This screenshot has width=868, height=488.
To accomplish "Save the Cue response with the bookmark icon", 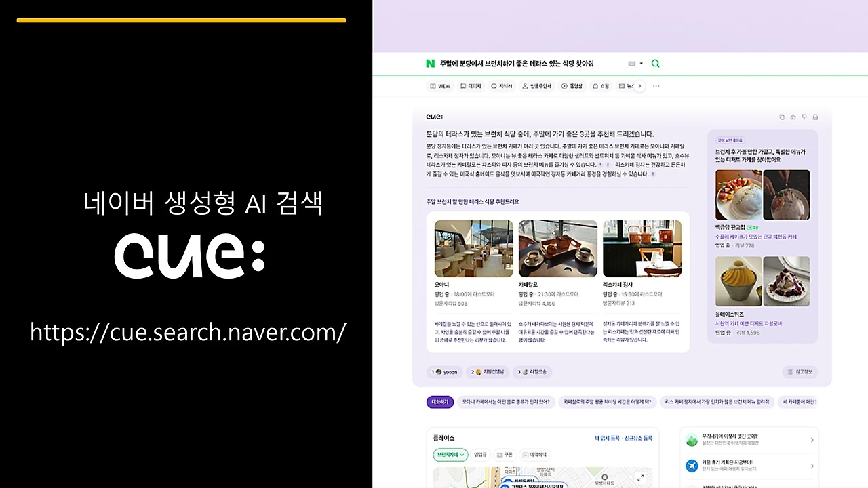I will pos(816,117).
